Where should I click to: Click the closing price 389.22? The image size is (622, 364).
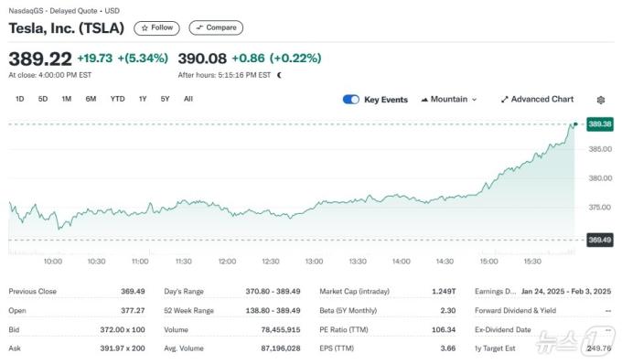40,59
